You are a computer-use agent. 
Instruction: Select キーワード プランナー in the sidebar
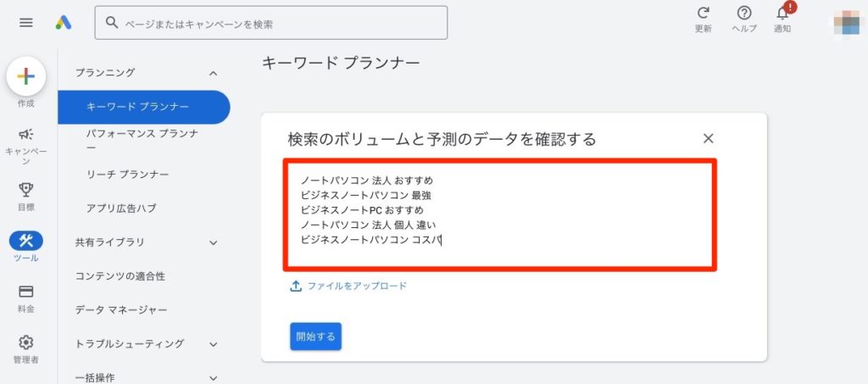click(x=137, y=107)
